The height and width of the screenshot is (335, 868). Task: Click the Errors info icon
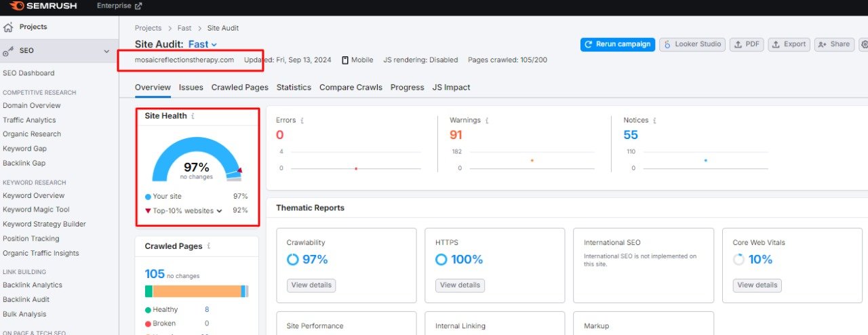coord(302,121)
